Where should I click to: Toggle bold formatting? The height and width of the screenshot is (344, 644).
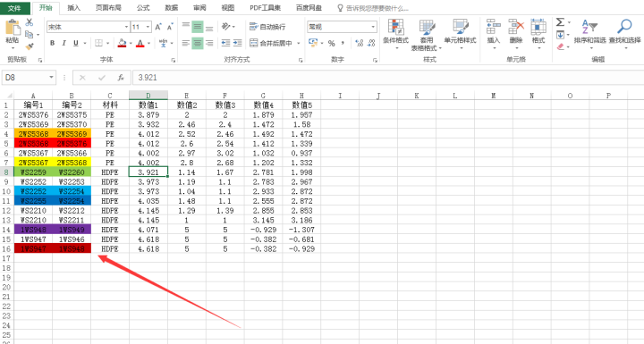52,43
